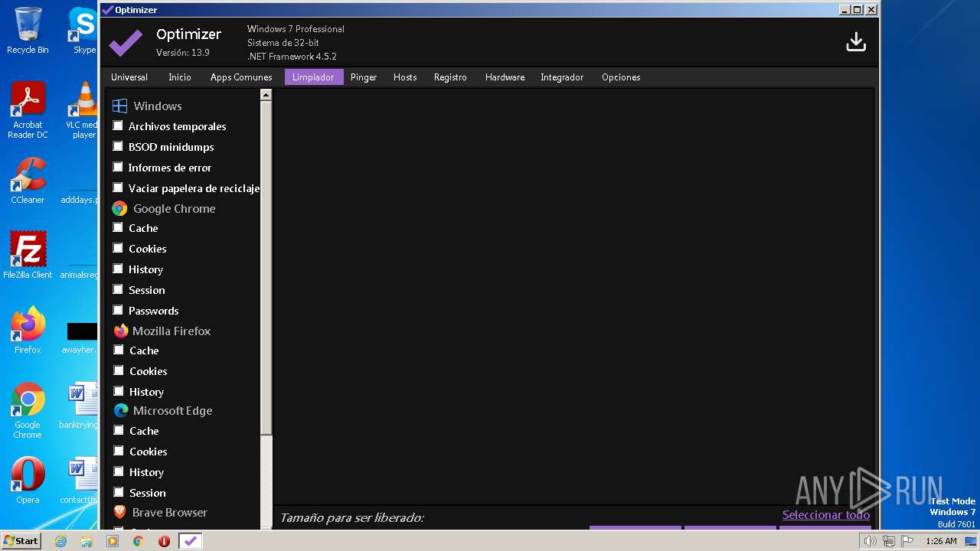Click the Optimizer purple checkmark logo
The height and width of the screenshot is (551, 980).
(126, 43)
